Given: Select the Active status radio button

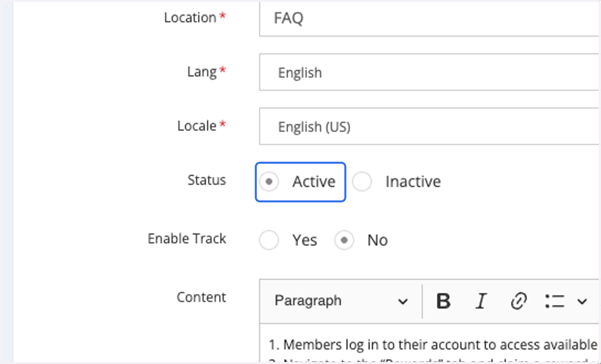Looking at the screenshot, I should tap(269, 182).
